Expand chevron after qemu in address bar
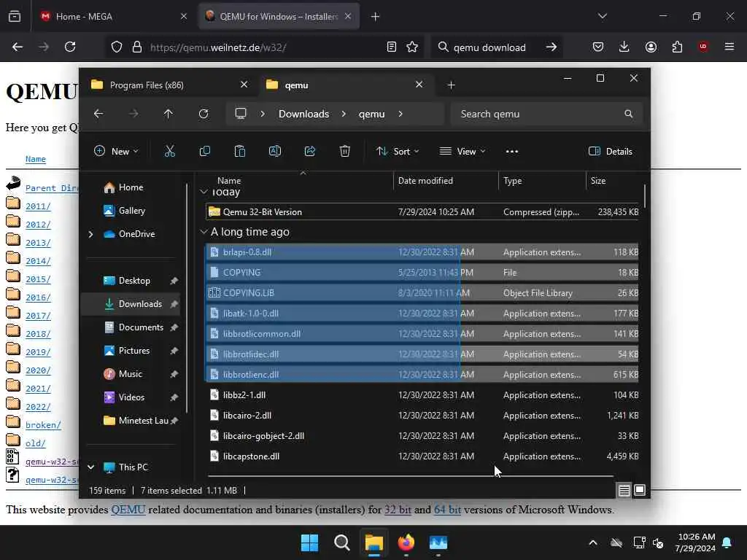The height and width of the screenshot is (560, 747). [400, 114]
